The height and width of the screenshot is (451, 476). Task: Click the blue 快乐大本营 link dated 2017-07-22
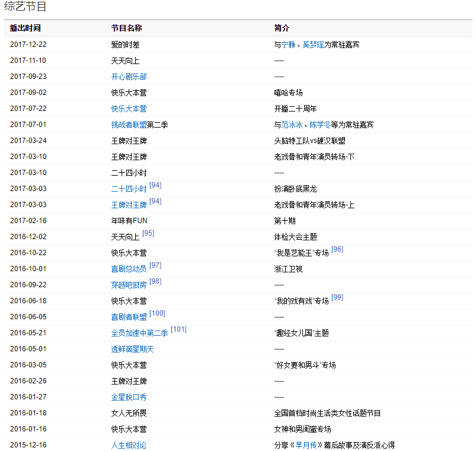[x=129, y=109]
